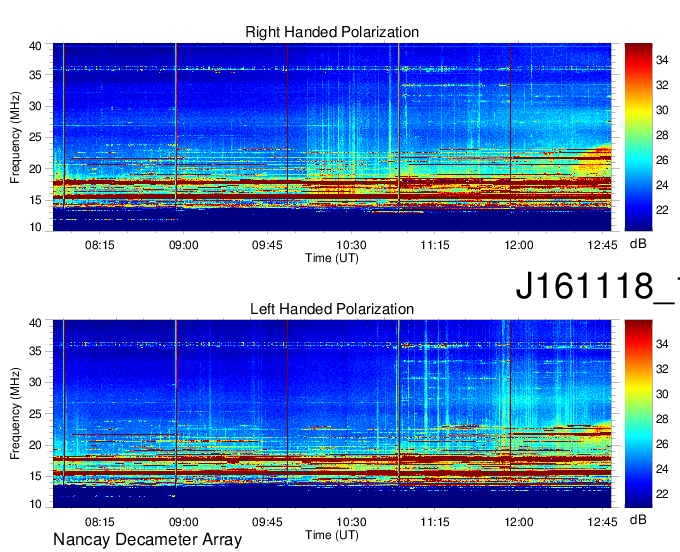This screenshot has width=680, height=552.
Task: Click the right-handed spectrogram plot area
Action: pyautogui.click(x=332, y=137)
